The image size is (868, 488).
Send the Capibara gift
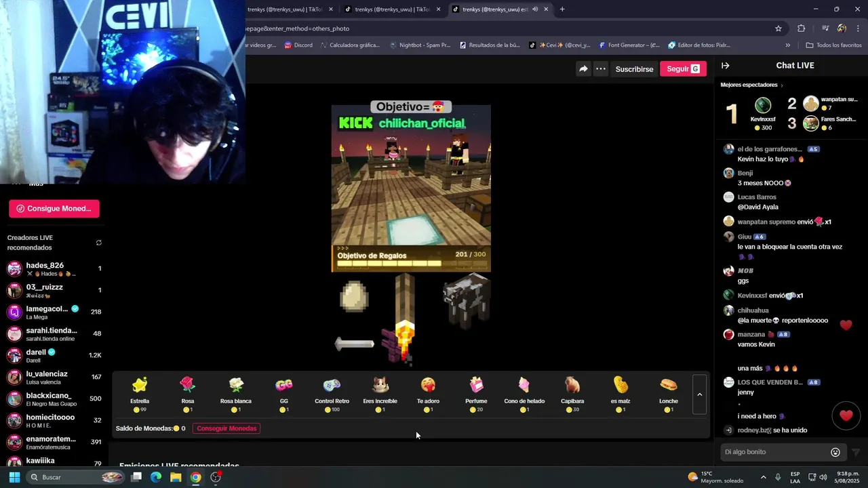click(x=572, y=394)
